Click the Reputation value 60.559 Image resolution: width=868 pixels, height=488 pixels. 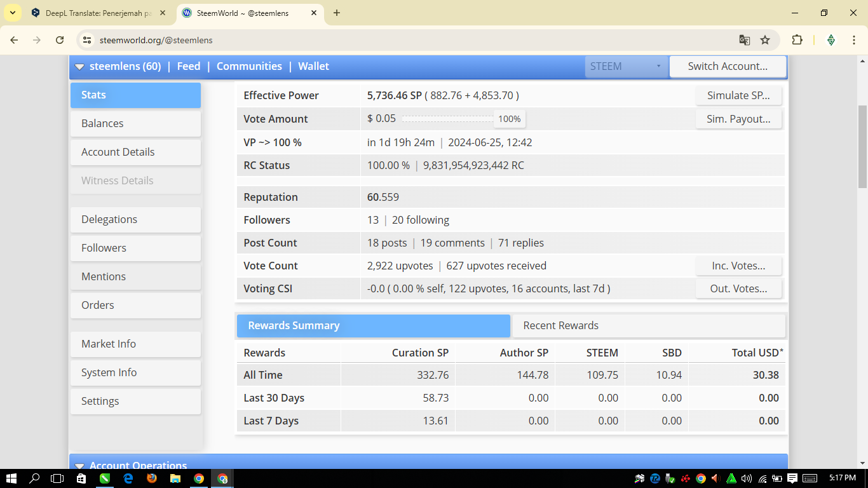pos(383,197)
